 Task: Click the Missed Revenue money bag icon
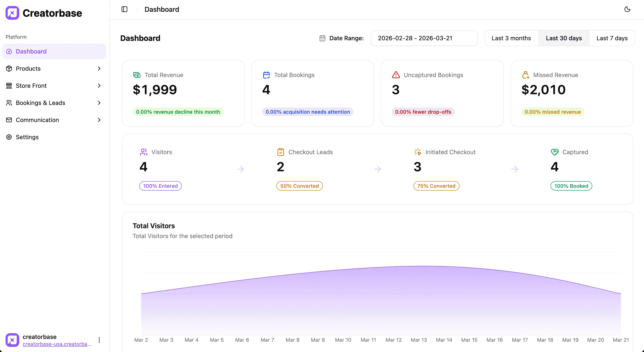(526, 75)
